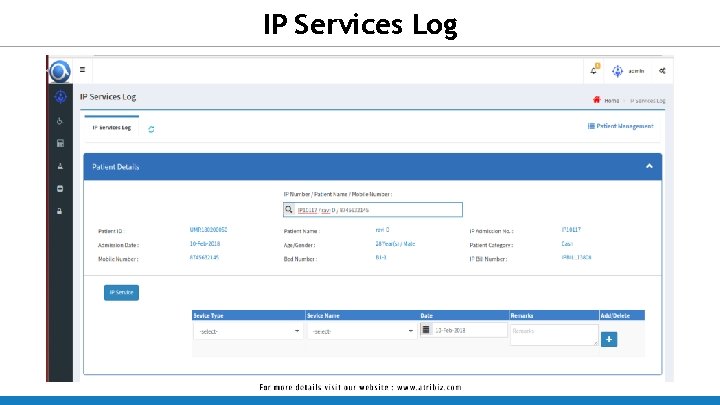
Task: Click the search magnifier icon
Action: [289, 209]
